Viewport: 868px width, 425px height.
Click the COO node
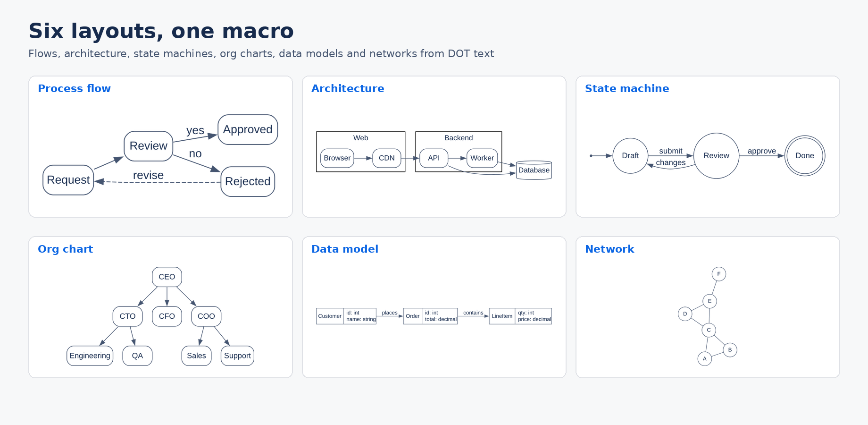(206, 316)
